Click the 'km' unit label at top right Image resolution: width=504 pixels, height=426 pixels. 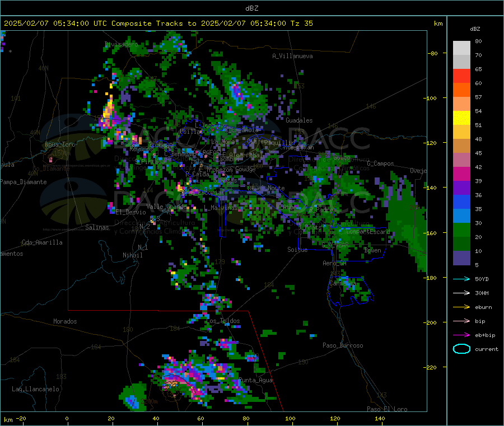pyautogui.click(x=438, y=24)
